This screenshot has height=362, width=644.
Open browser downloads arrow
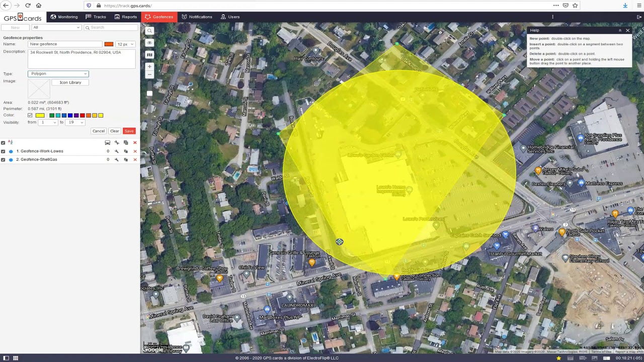[625, 6]
